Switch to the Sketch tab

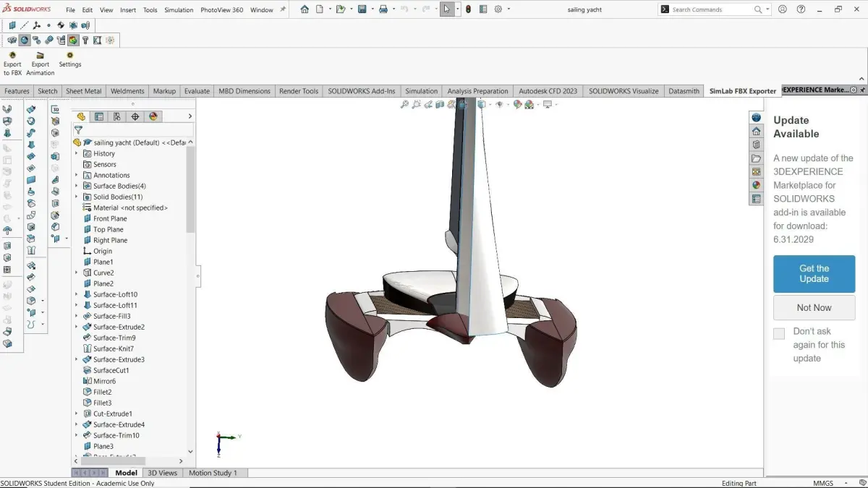48,91
